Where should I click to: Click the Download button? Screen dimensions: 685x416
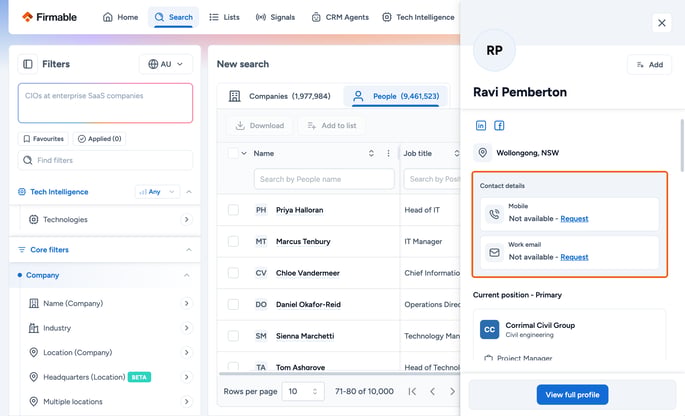pos(259,126)
